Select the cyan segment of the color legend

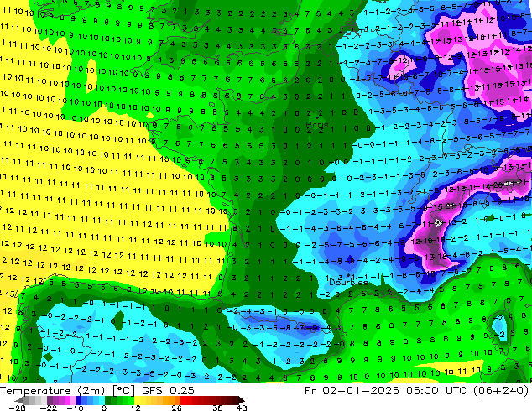pos(102,400)
